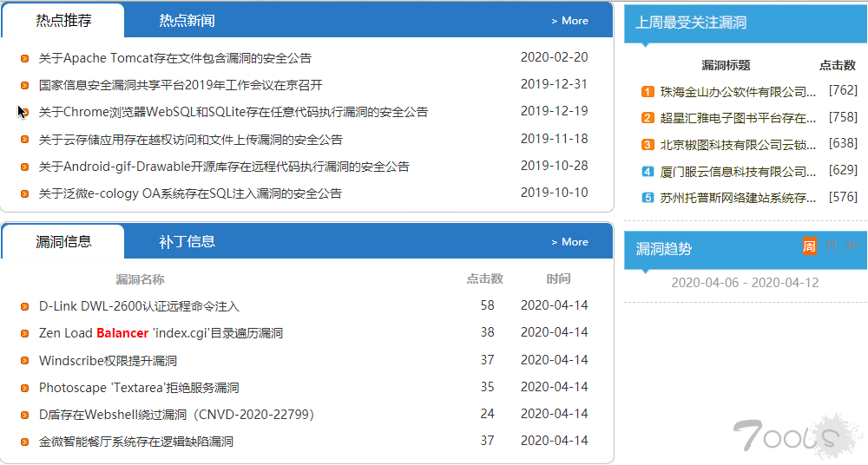
Task: Click the 24 click count for D盾 entry
Action: point(487,414)
